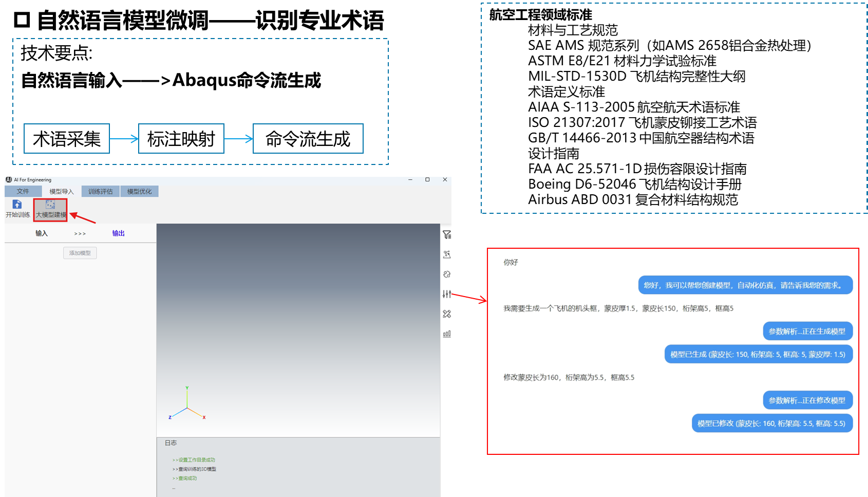Click the 添加模型 button
The width and height of the screenshot is (868, 497).
click(80, 253)
